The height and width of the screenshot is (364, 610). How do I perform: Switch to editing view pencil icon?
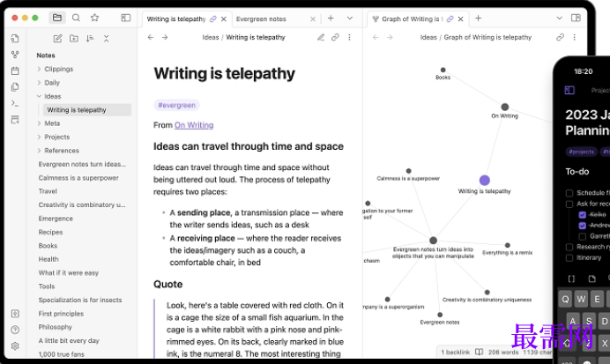click(321, 37)
